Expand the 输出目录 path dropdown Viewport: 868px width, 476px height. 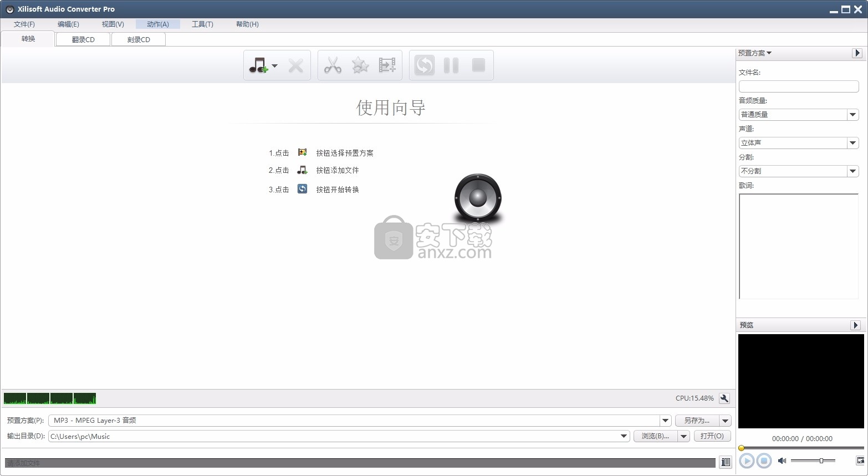[624, 436]
